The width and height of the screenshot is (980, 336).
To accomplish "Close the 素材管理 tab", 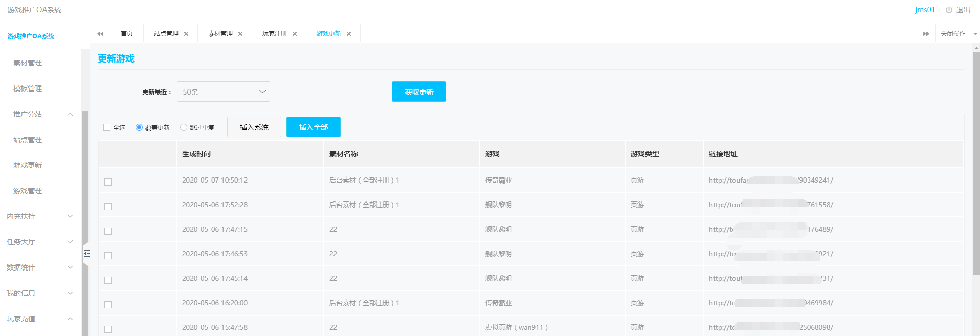I will tap(240, 34).
